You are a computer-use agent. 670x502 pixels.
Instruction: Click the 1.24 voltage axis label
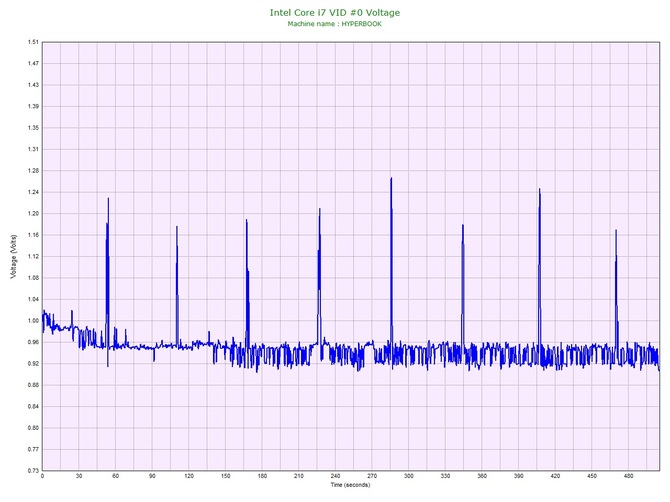pyautogui.click(x=33, y=192)
